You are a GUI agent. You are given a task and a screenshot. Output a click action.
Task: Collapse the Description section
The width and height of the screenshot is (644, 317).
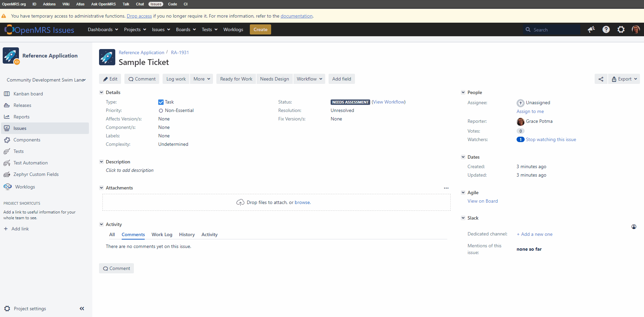pyautogui.click(x=101, y=162)
